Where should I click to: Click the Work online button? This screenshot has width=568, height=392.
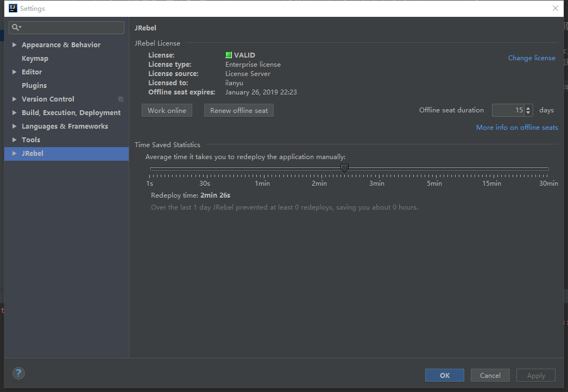(x=167, y=111)
